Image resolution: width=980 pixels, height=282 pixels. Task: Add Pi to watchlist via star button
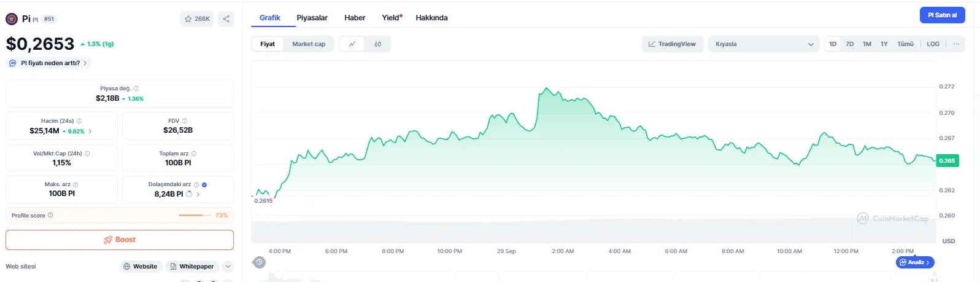[x=196, y=19]
